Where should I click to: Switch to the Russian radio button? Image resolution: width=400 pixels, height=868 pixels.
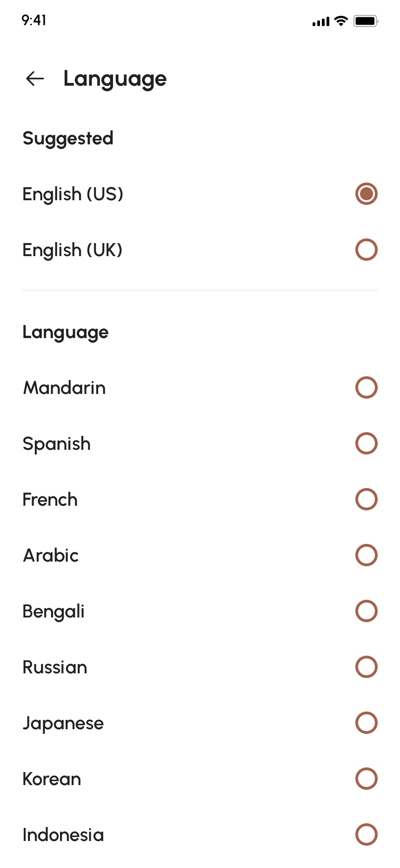tap(366, 667)
